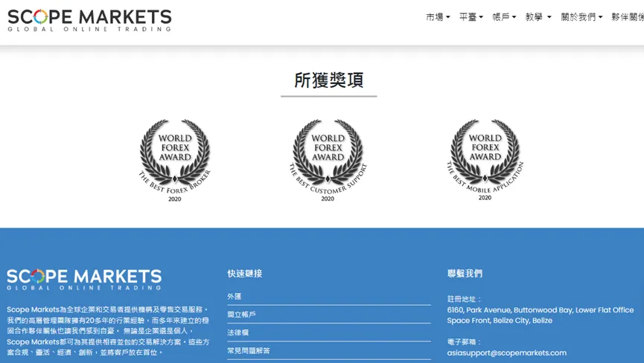Open the 平臺 dropdown menu
This screenshot has width=644, height=363.
click(471, 17)
